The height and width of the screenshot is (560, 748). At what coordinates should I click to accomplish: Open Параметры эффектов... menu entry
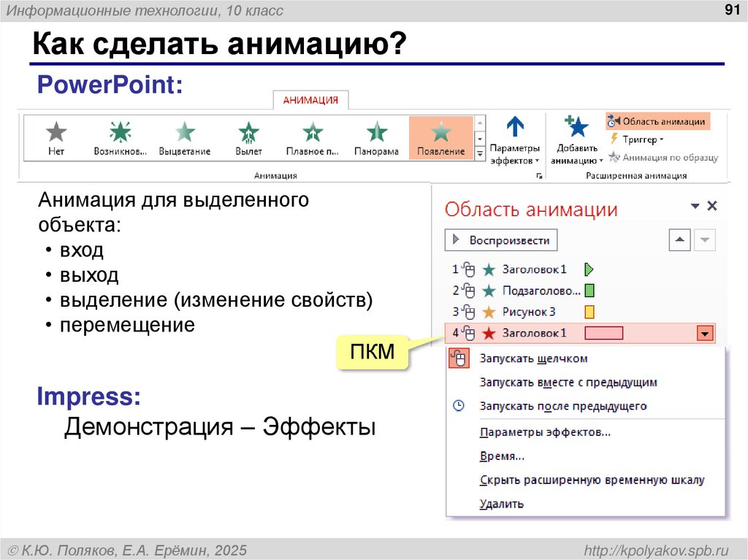pos(545,432)
